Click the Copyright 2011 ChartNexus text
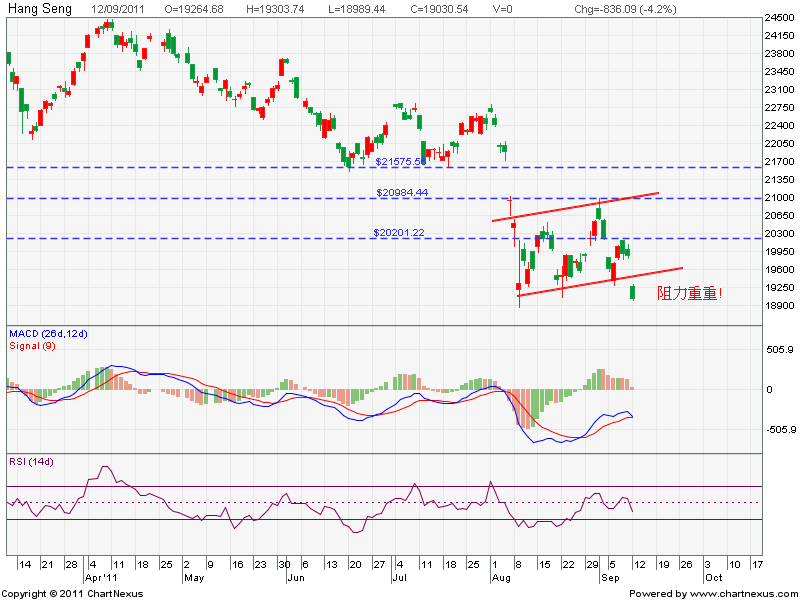 73,593
